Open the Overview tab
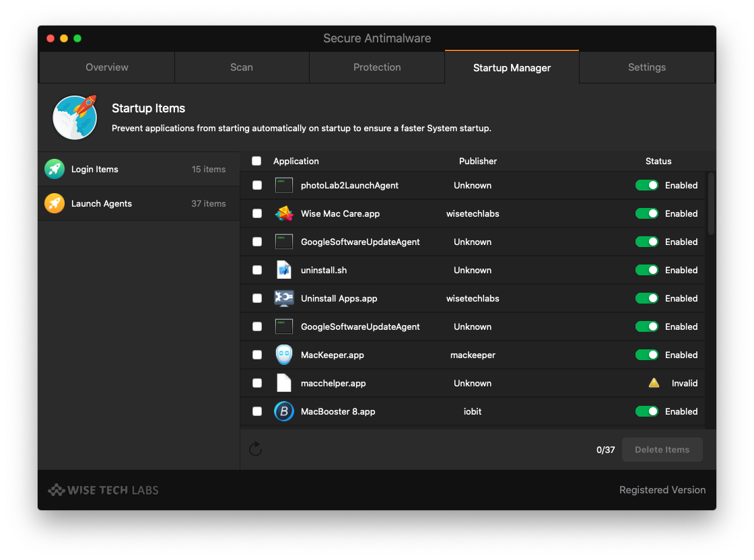 (x=107, y=67)
